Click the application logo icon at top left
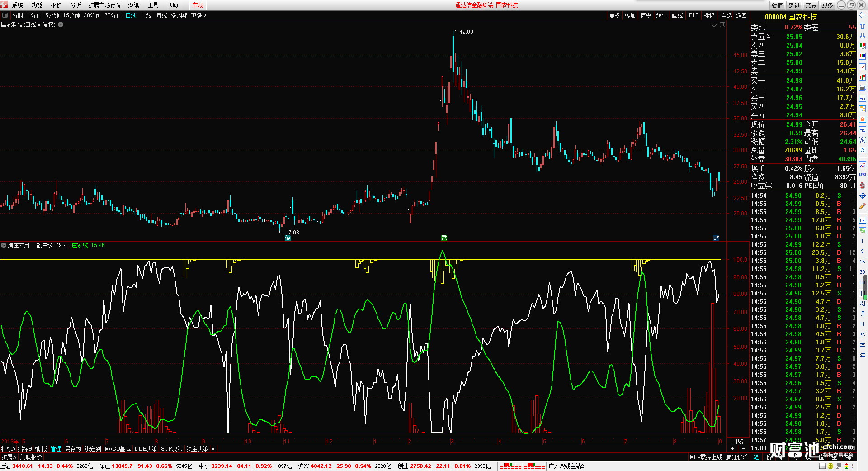This screenshot has width=868, height=471. [x=4, y=5]
